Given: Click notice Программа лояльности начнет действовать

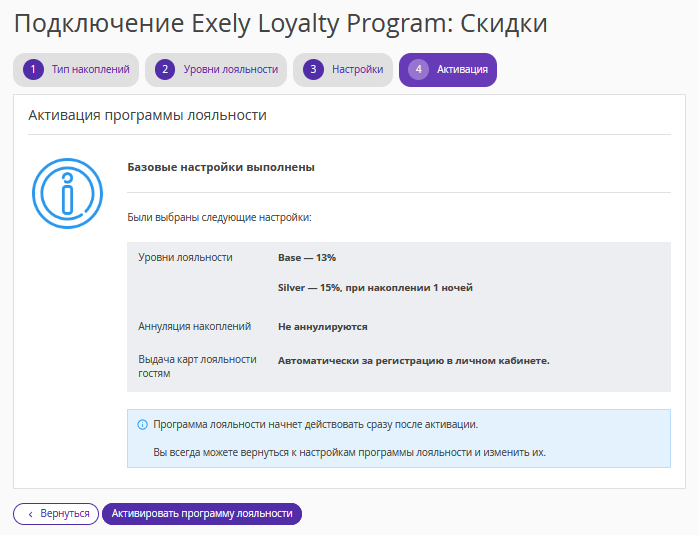Looking at the screenshot, I should click(x=316, y=424).
